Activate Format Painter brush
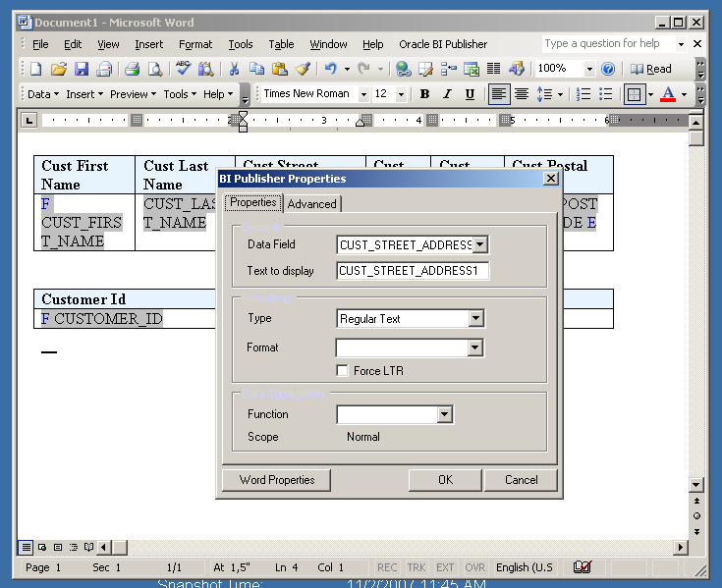Image resolution: width=722 pixels, height=588 pixels. [x=303, y=69]
